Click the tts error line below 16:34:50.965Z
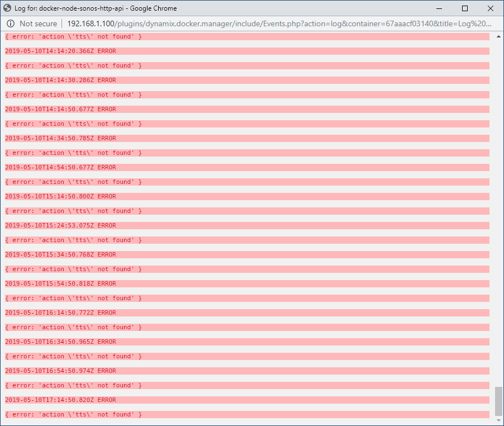Screen dimensions: 504x426 point(247,356)
